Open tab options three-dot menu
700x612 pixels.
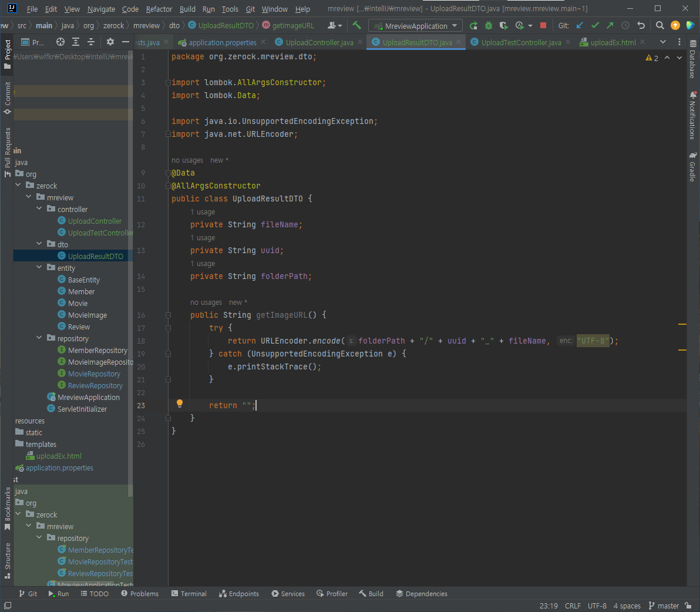pyautogui.click(x=679, y=42)
